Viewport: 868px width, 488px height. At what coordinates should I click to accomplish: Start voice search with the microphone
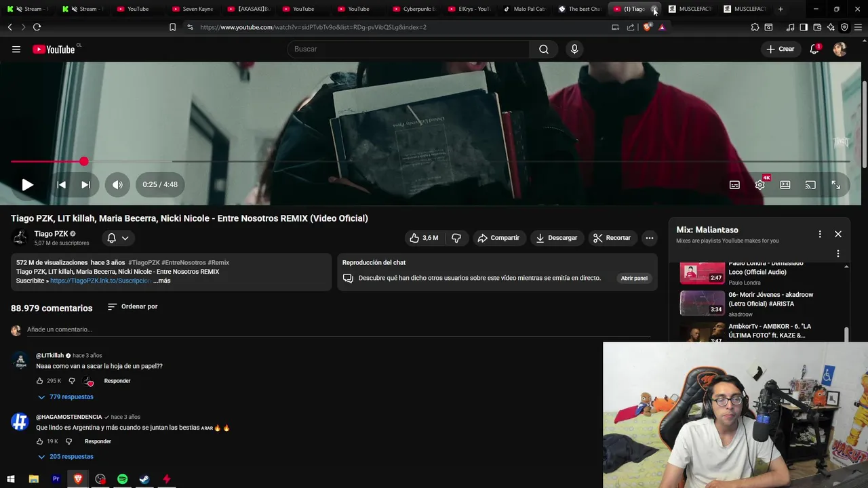574,49
